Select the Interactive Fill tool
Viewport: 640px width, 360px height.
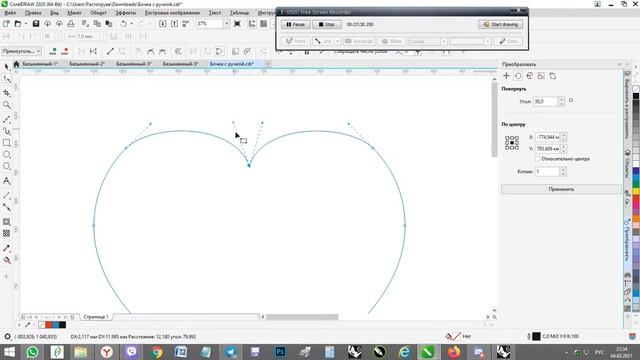(7, 260)
